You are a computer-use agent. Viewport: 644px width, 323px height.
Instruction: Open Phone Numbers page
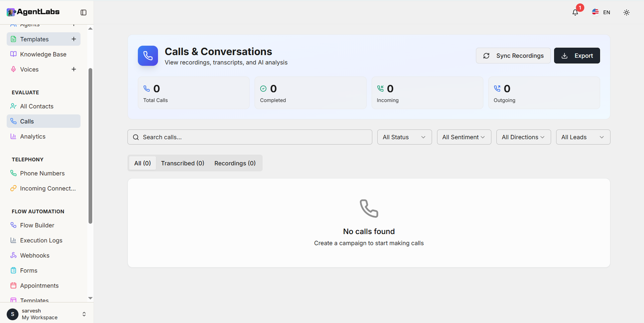[43, 173]
